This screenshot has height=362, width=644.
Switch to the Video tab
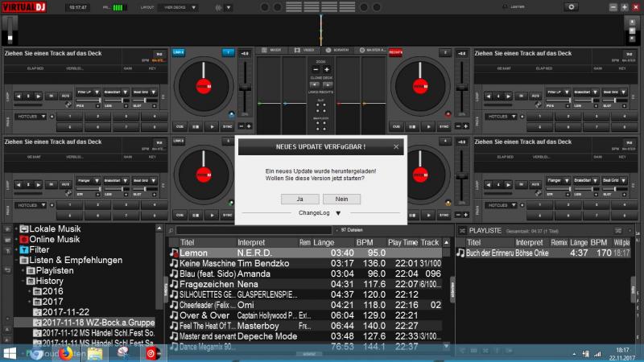tap(304, 50)
